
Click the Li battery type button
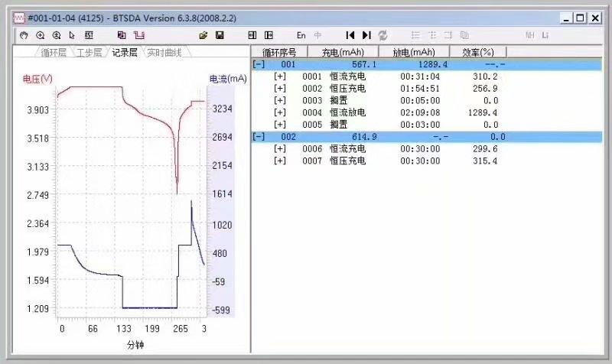click(x=545, y=35)
